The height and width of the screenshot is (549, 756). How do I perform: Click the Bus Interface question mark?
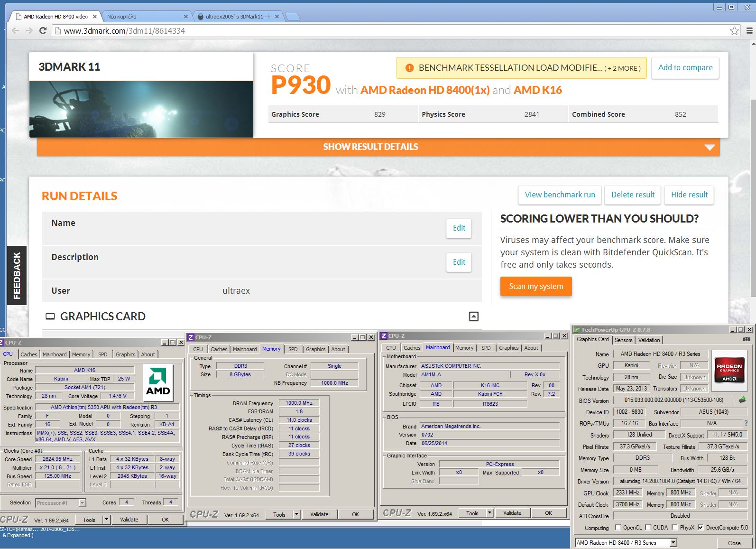pyautogui.click(x=746, y=423)
